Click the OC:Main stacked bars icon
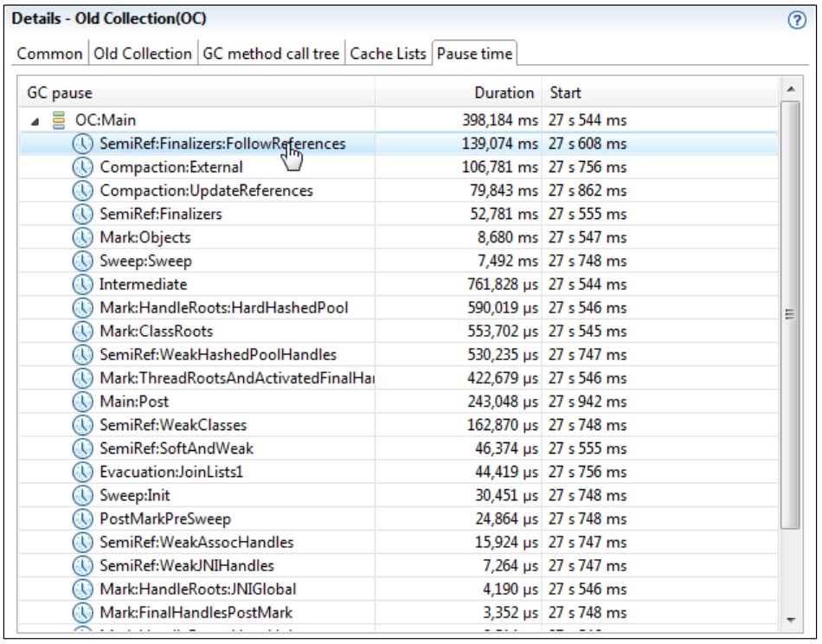822x644 pixels. coord(60,120)
